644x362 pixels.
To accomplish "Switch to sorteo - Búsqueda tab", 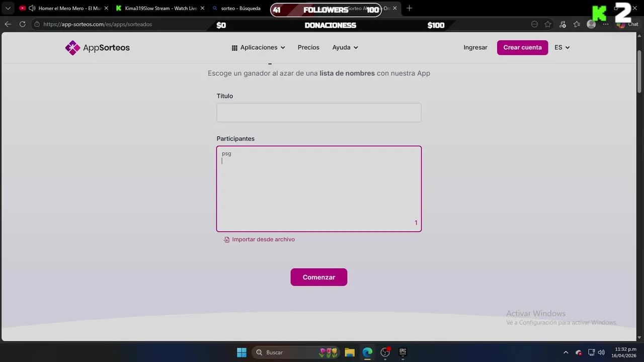I will 240,8.
